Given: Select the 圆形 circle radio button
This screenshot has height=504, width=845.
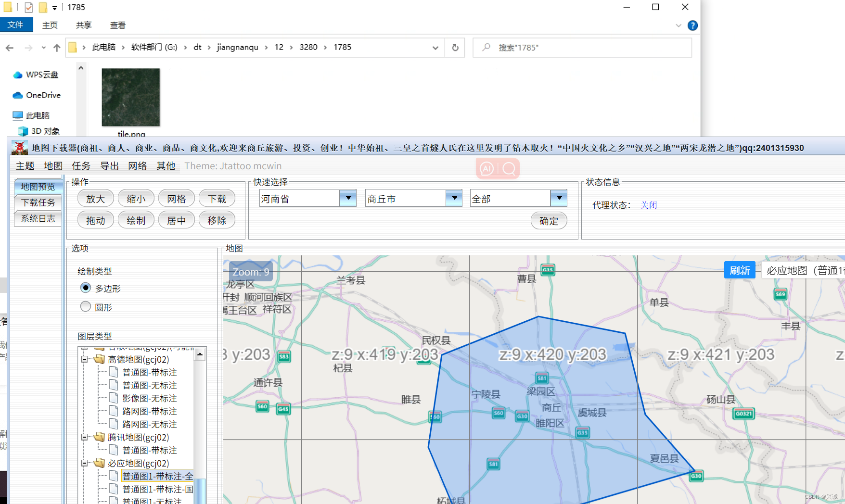Looking at the screenshot, I should point(86,306).
